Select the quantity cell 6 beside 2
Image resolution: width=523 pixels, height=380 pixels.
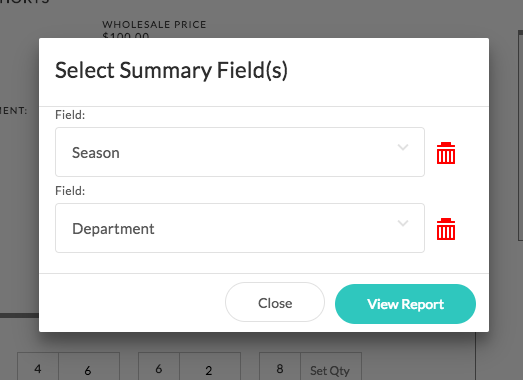159,367
